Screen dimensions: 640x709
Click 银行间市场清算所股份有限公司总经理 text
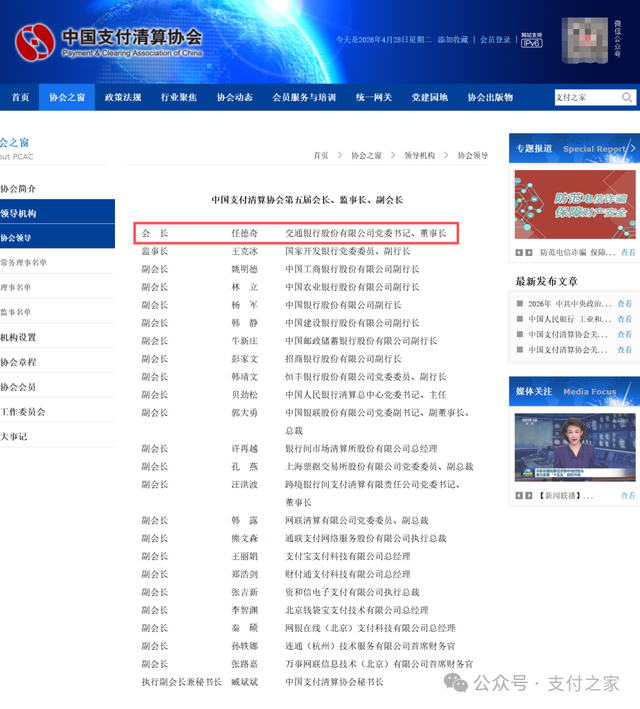pos(361,449)
